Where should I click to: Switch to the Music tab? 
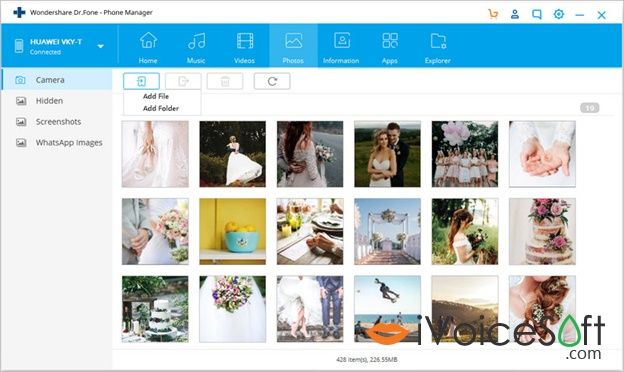pos(196,48)
